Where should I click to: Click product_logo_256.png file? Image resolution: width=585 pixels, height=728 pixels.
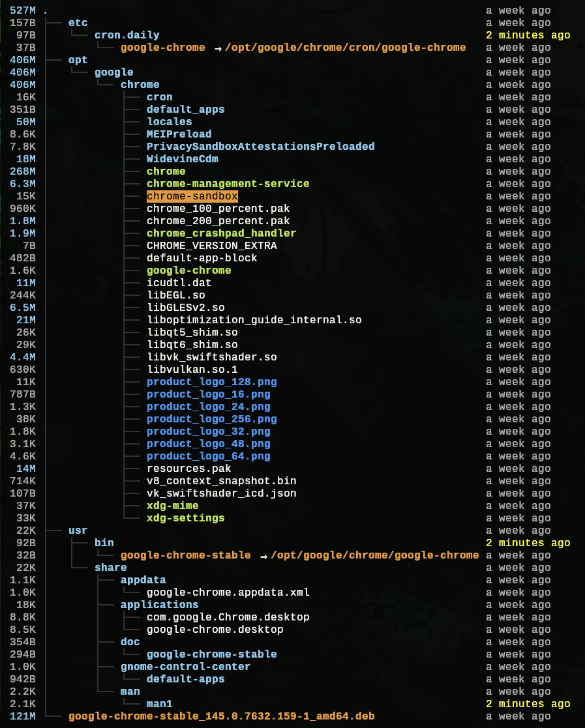point(211,419)
